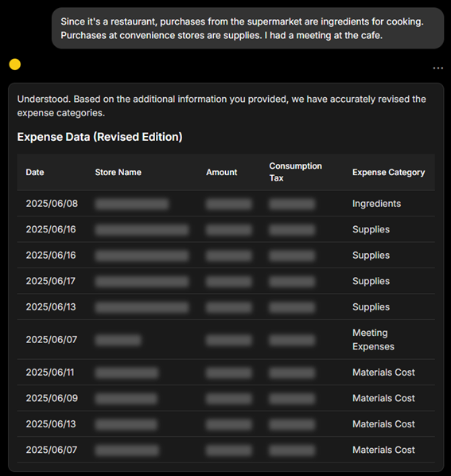Click the 2025/06/09 date cell

coord(52,398)
